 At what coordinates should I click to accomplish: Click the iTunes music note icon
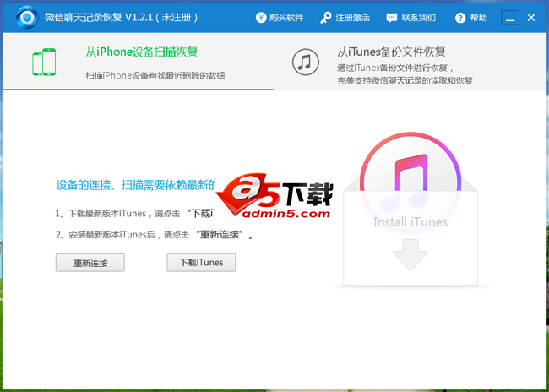[305, 62]
